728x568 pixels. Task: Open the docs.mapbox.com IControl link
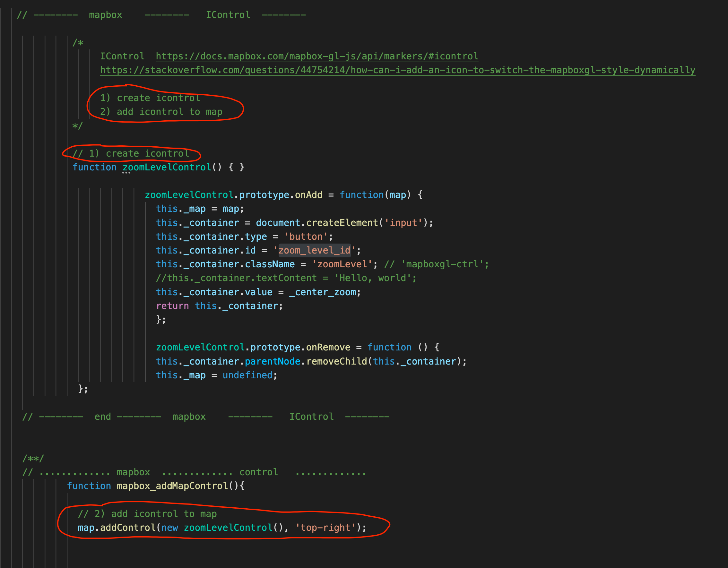317,56
